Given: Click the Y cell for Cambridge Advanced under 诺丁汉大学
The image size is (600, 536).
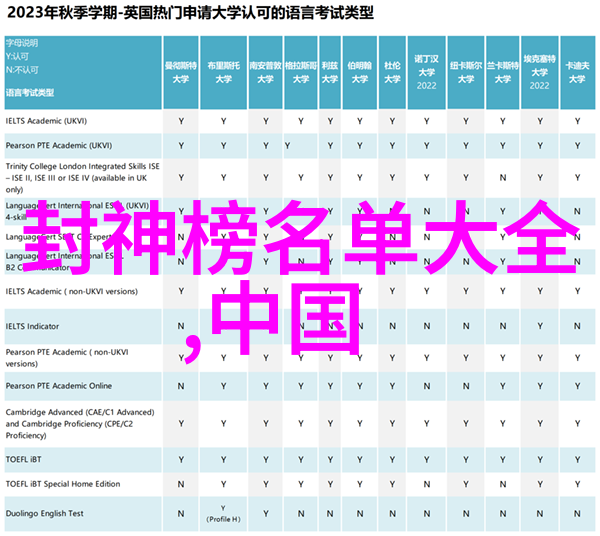Looking at the screenshot, I should [x=427, y=424].
